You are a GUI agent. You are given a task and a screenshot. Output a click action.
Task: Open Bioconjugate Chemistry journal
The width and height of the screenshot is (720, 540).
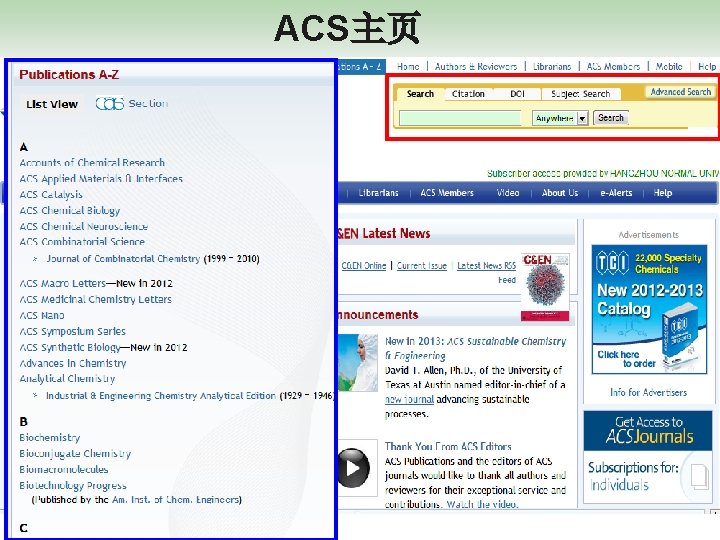point(75,454)
